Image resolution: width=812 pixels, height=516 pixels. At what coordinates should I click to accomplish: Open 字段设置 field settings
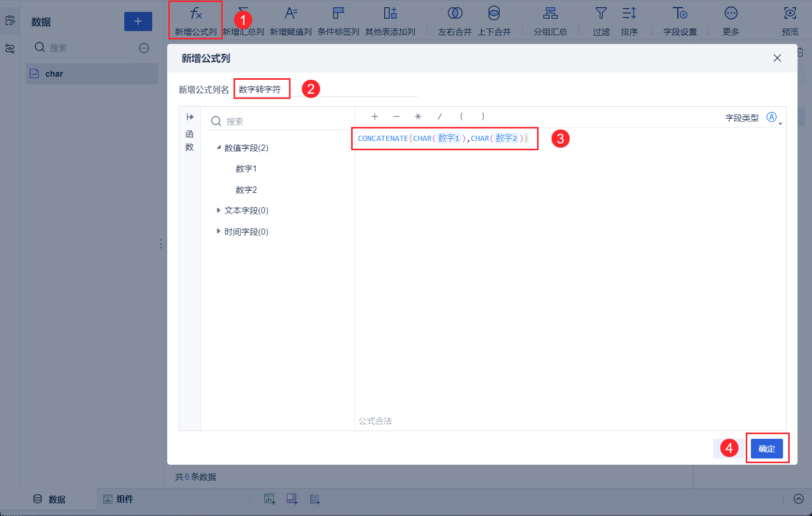coord(680,21)
